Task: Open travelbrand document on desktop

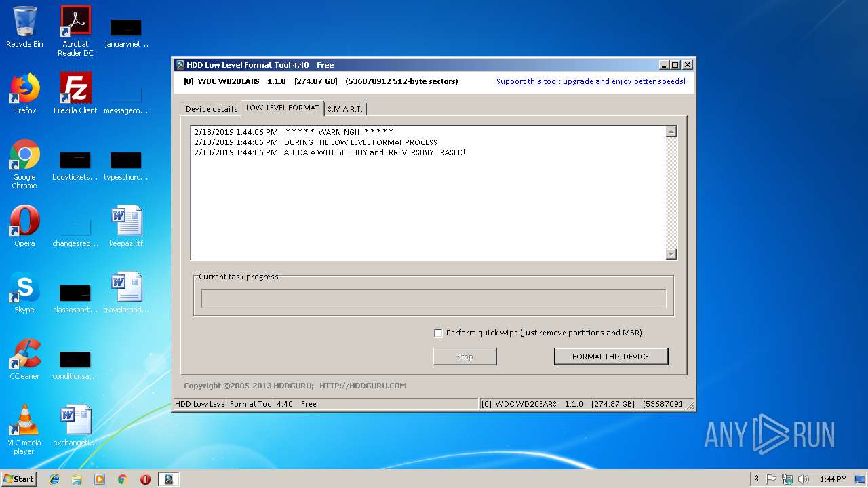Action: point(126,293)
